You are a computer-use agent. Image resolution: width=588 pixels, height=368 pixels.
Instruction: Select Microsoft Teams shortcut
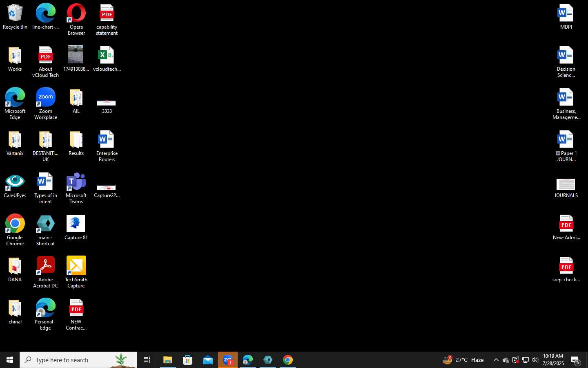tap(76, 188)
